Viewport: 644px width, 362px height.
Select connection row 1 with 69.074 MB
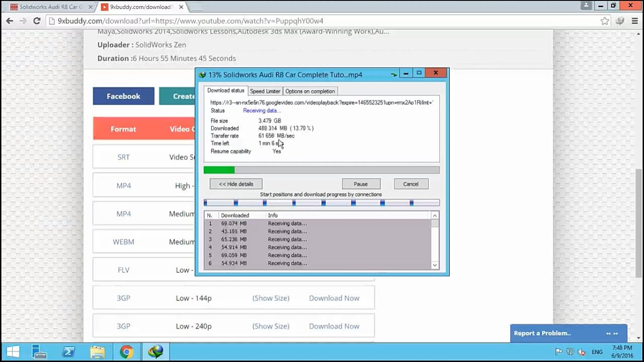point(318,223)
